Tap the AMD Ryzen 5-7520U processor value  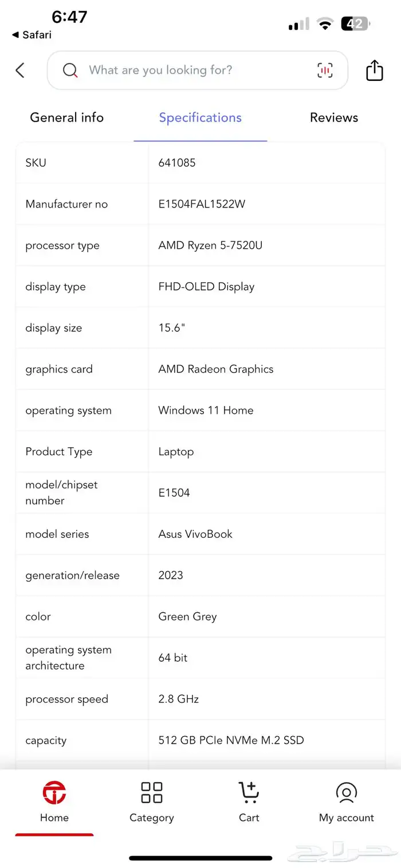coord(210,245)
